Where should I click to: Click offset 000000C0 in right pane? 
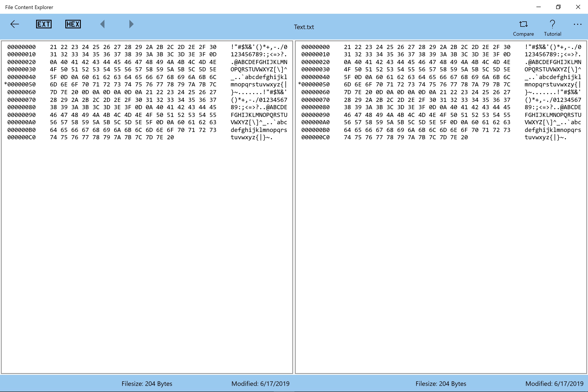(315, 137)
